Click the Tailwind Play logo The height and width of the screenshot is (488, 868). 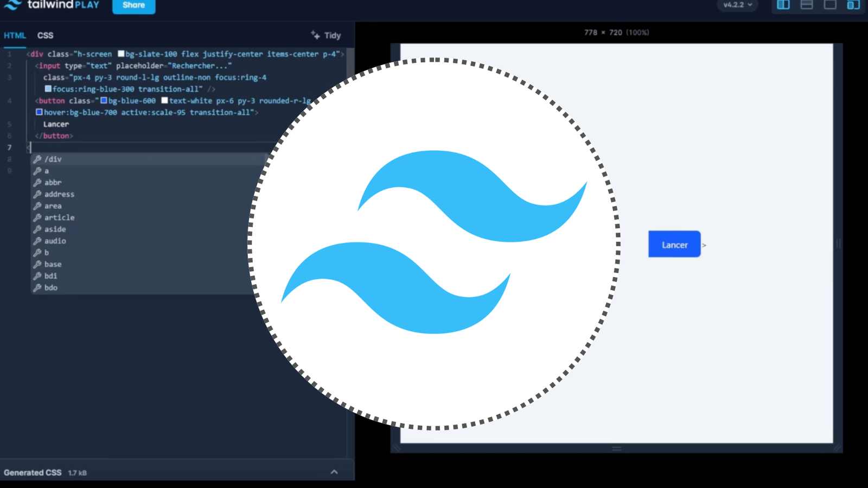tap(51, 5)
